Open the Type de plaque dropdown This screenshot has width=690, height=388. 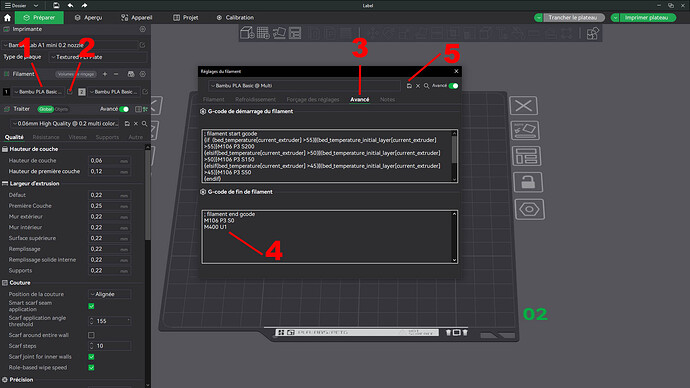pyautogui.click(x=98, y=57)
